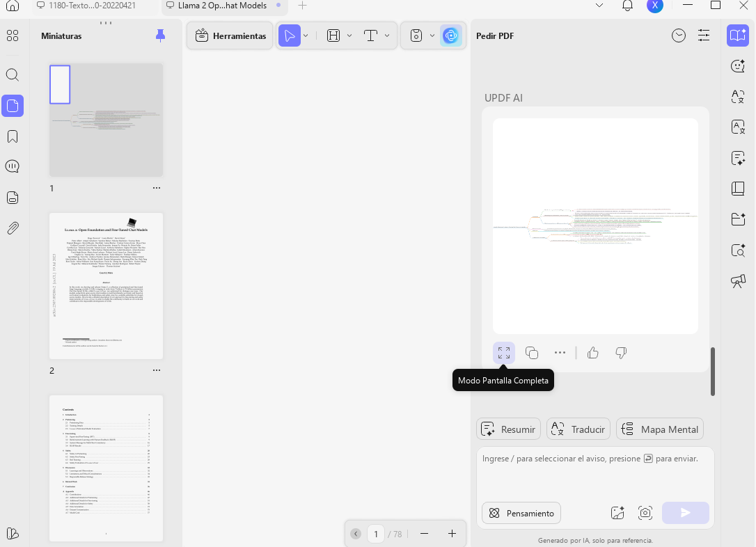The width and height of the screenshot is (756, 547).
Task: Open options menu for thumbnail page 2
Action: point(157,370)
